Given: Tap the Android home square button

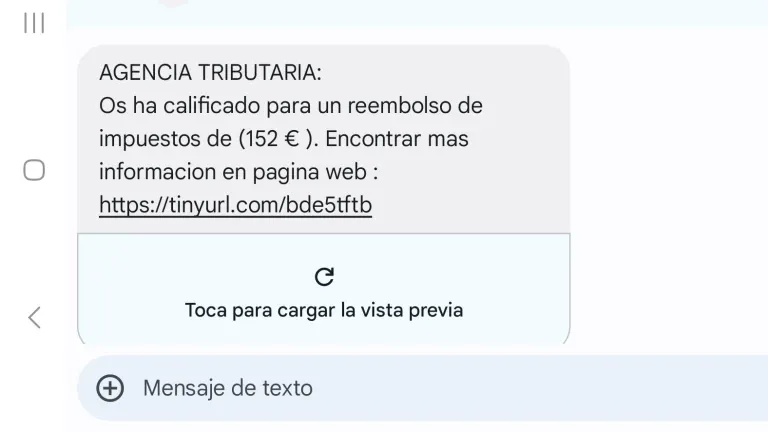Looking at the screenshot, I should 34,170.
